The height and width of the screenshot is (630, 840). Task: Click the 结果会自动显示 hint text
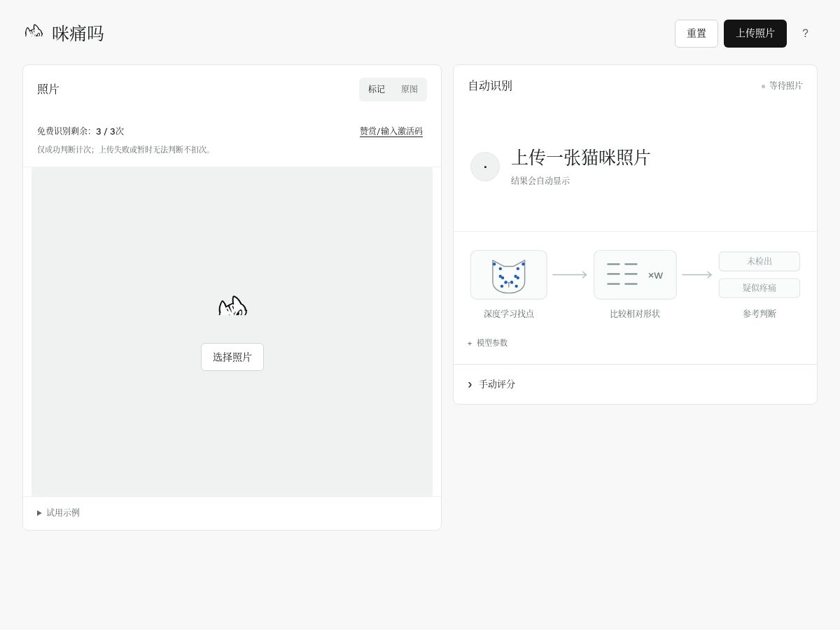[x=540, y=181]
